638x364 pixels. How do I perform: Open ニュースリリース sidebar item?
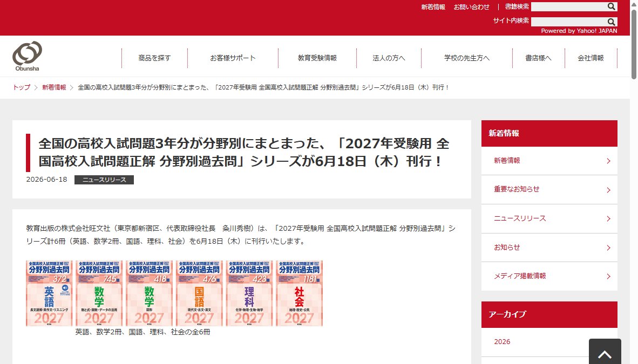pos(549,218)
